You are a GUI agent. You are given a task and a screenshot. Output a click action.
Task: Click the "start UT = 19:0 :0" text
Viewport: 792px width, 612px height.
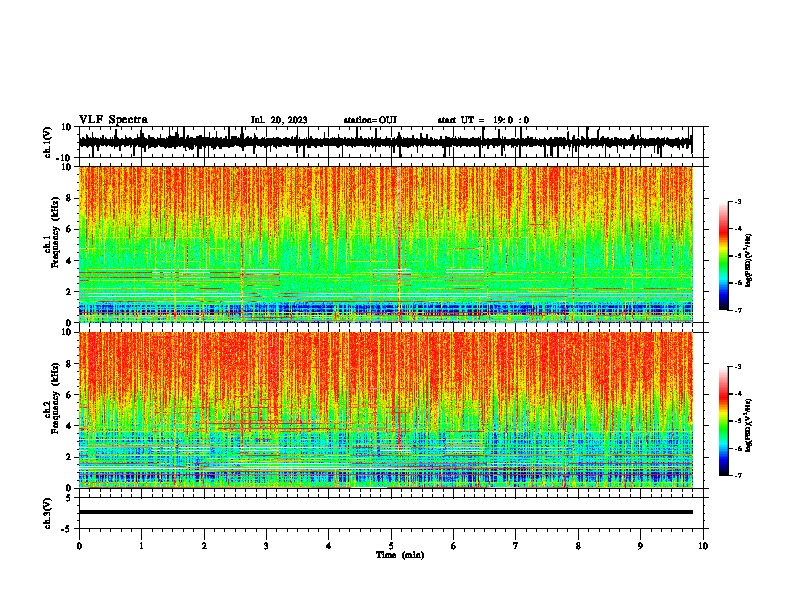pos(483,120)
